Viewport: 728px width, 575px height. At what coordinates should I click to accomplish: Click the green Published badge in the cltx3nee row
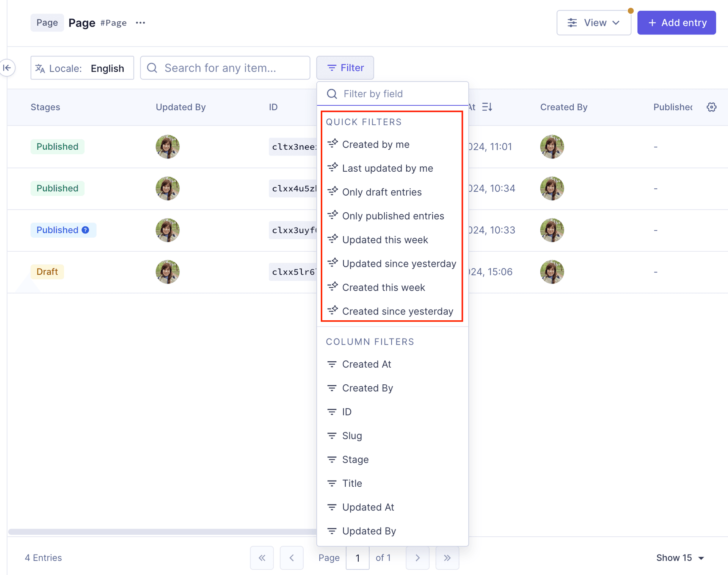(x=57, y=146)
